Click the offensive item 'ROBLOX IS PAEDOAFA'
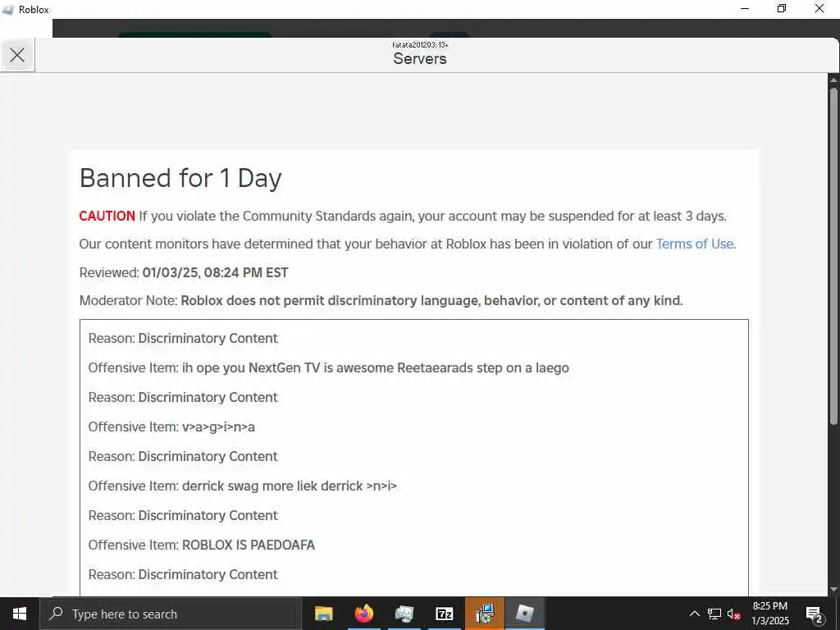 [202, 545]
